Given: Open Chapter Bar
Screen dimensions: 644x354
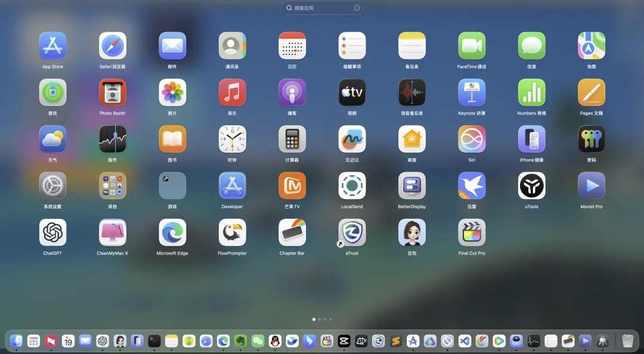Looking at the screenshot, I should click(x=292, y=232).
